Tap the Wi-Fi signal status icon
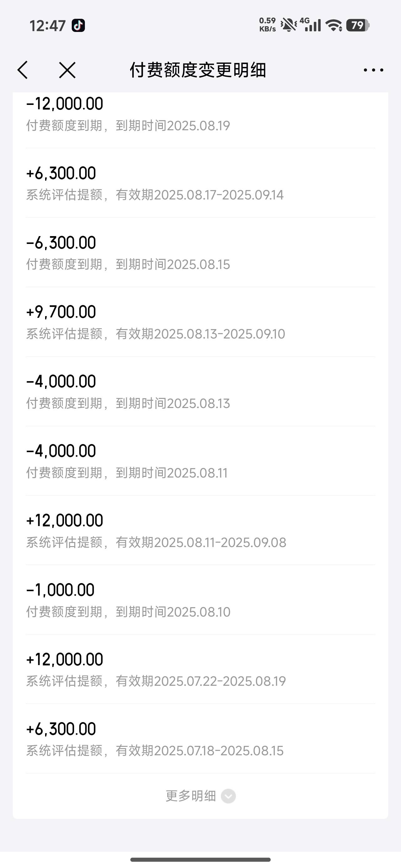Screen dimensions: 401x868 click(x=334, y=25)
